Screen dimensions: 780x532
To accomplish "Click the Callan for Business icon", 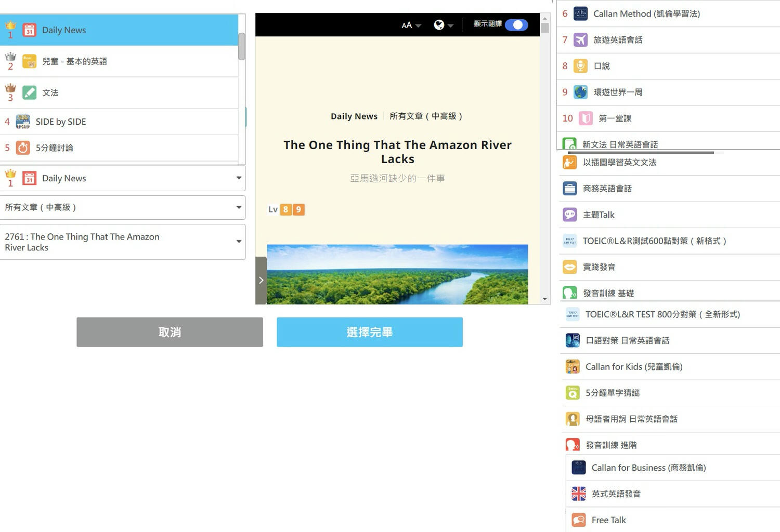I will (578, 468).
